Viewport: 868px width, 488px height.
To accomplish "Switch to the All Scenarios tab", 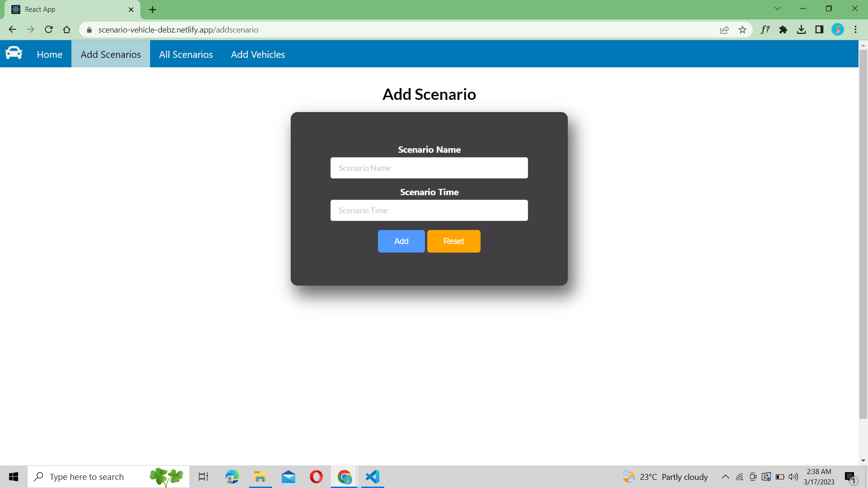I will coord(186,54).
